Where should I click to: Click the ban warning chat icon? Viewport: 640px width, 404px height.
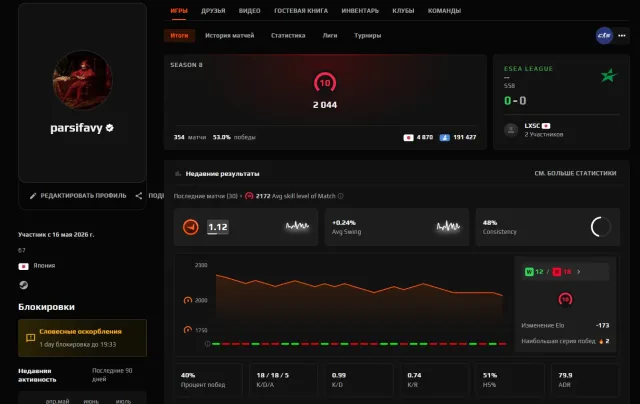click(x=30, y=338)
